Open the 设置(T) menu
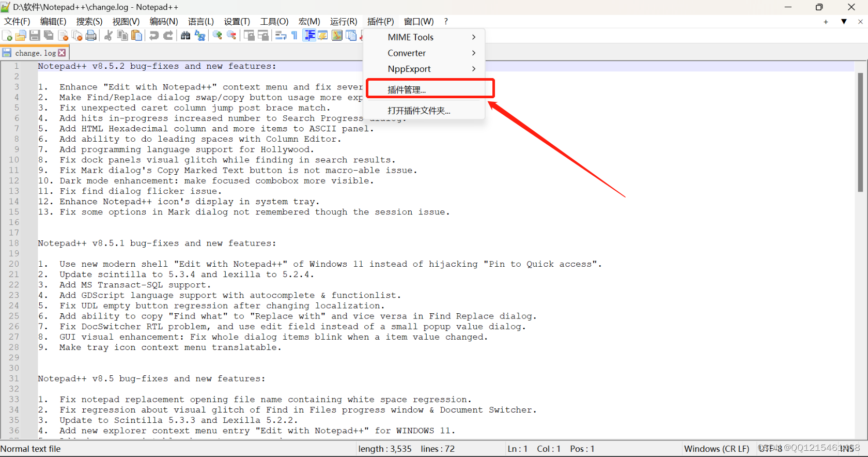The image size is (868, 457). coord(237,21)
